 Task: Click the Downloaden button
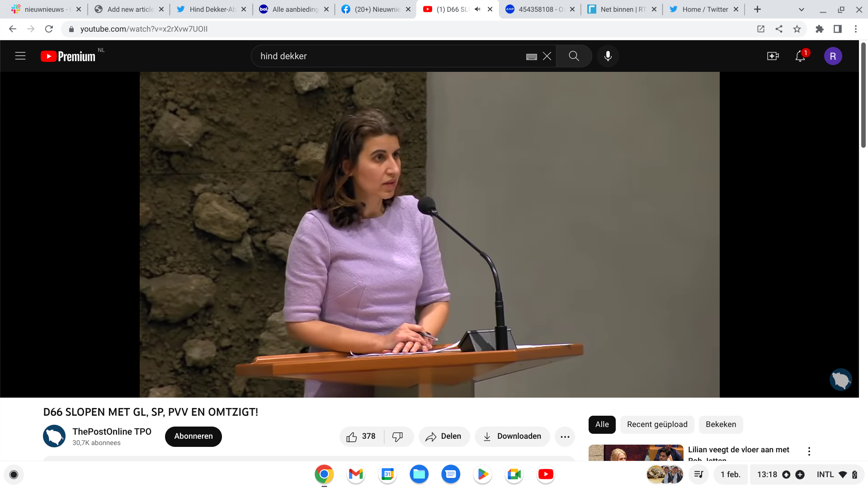[x=512, y=436]
